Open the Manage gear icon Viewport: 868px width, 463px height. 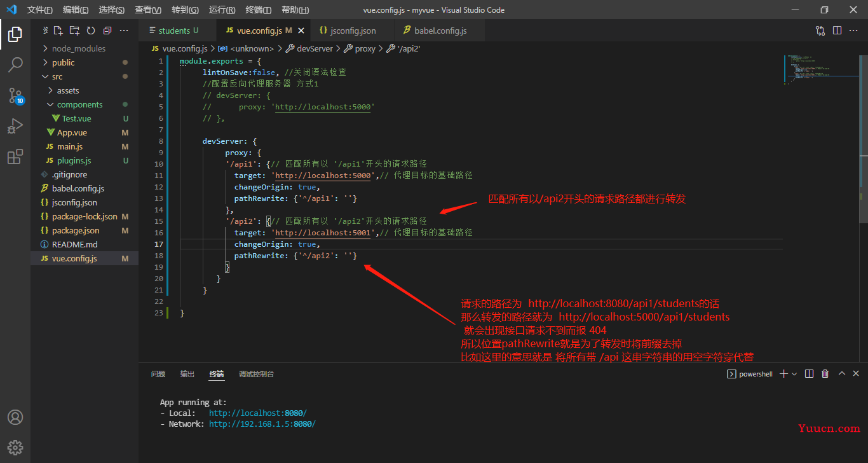pos(15,447)
